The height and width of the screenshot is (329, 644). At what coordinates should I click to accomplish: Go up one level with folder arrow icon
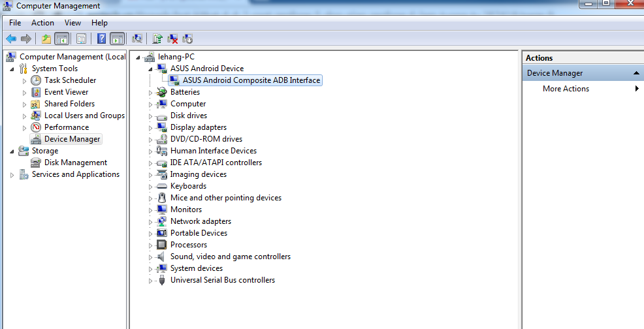(46, 39)
